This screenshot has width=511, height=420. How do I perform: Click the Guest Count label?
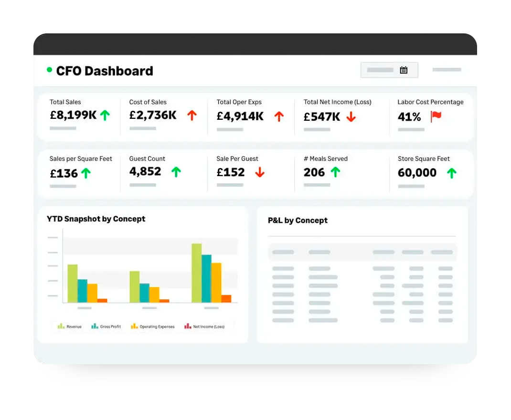pyautogui.click(x=147, y=158)
